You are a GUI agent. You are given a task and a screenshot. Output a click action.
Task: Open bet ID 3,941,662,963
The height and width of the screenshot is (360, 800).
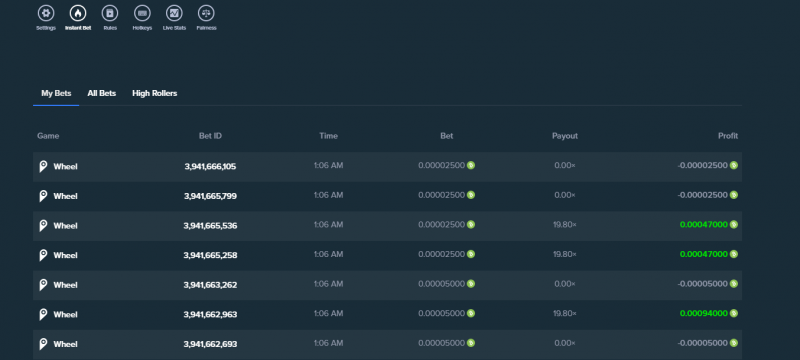click(210, 314)
